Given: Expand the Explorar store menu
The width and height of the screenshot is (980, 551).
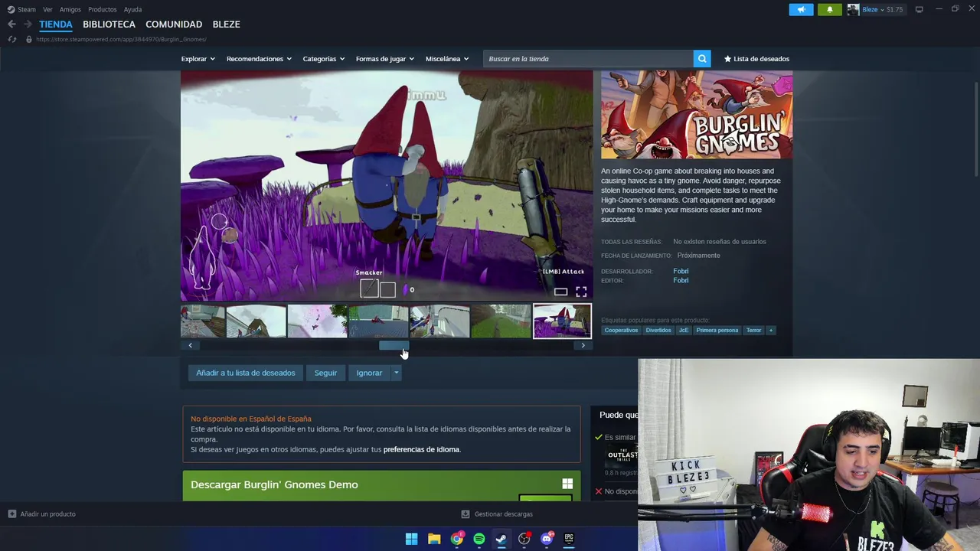Looking at the screenshot, I should (x=198, y=59).
